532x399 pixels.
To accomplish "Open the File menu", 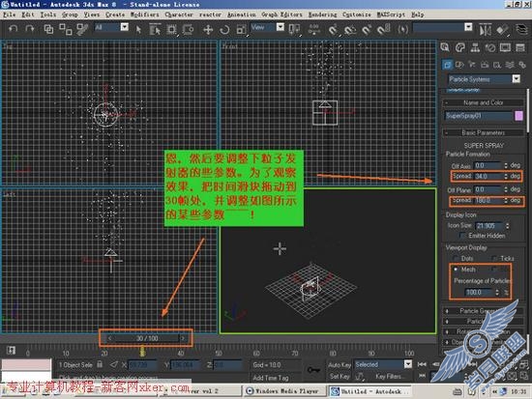I will (x=9, y=14).
